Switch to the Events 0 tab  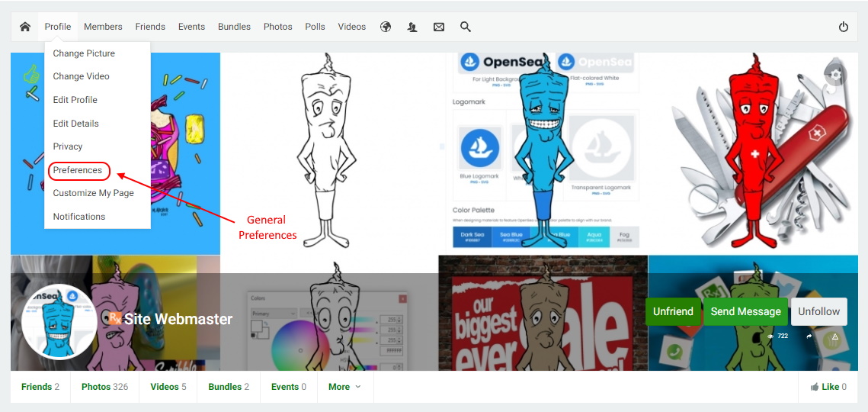(288, 387)
